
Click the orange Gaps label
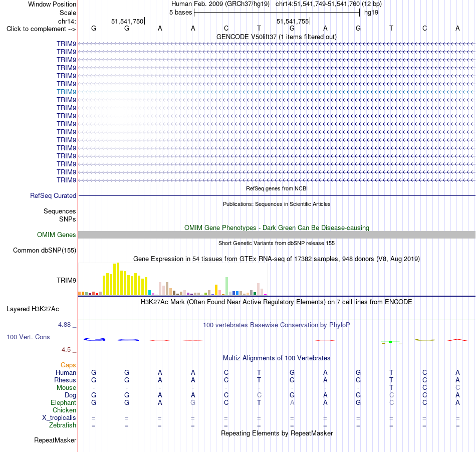tap(68, 365)
